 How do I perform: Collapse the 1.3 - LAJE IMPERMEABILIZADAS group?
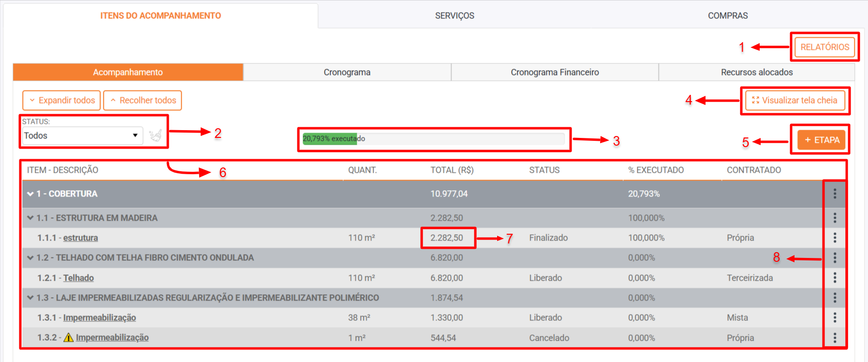click(30, 298)
